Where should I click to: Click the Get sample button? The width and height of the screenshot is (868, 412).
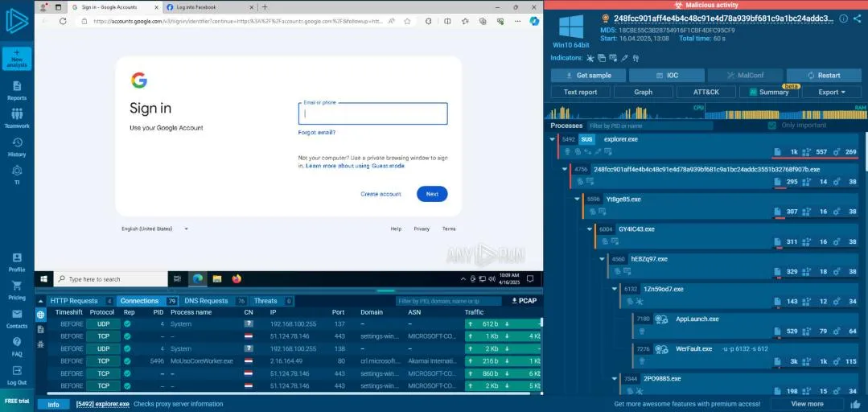point(588,76)
